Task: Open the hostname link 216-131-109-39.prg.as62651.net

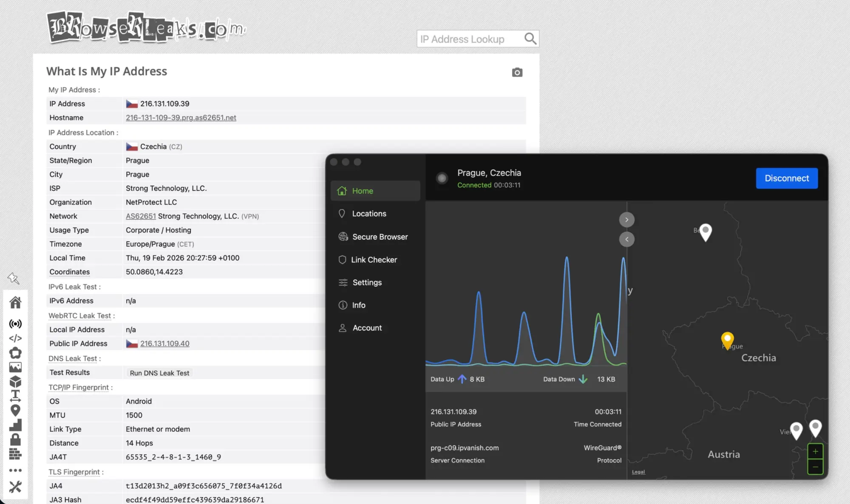Action: [x=181, y=118]
